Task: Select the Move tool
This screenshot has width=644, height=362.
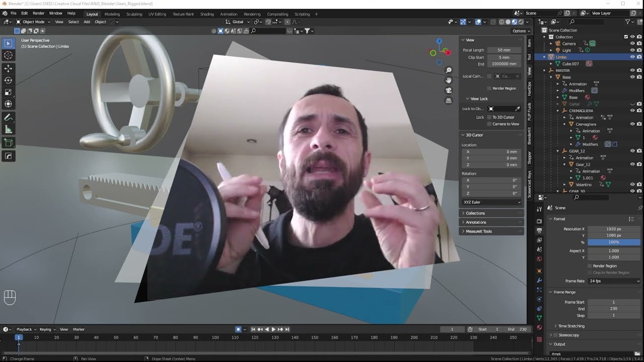Action: [9, 68]
